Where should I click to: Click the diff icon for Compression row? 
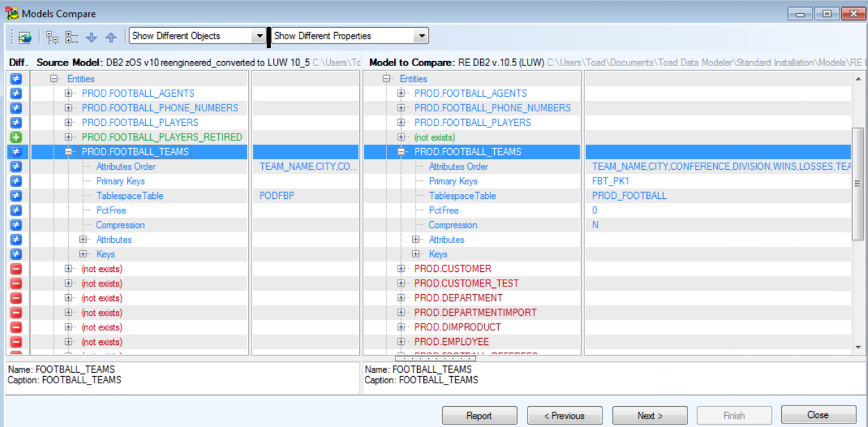click(16, 225)
